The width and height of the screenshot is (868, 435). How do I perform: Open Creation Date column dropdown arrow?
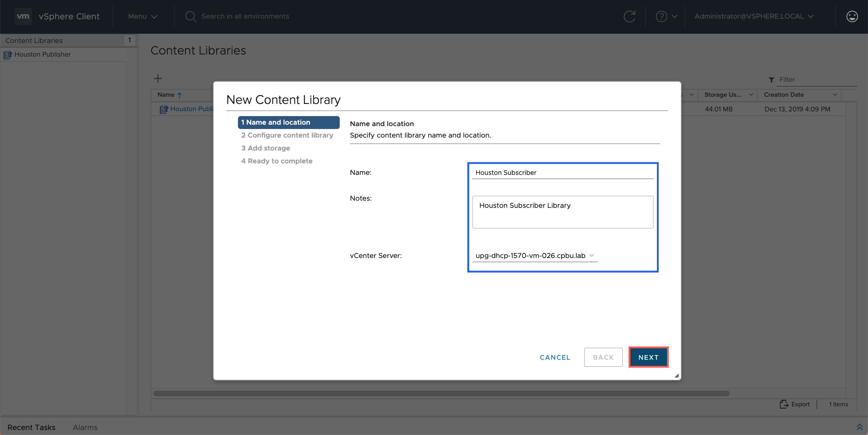pos(835,95)
